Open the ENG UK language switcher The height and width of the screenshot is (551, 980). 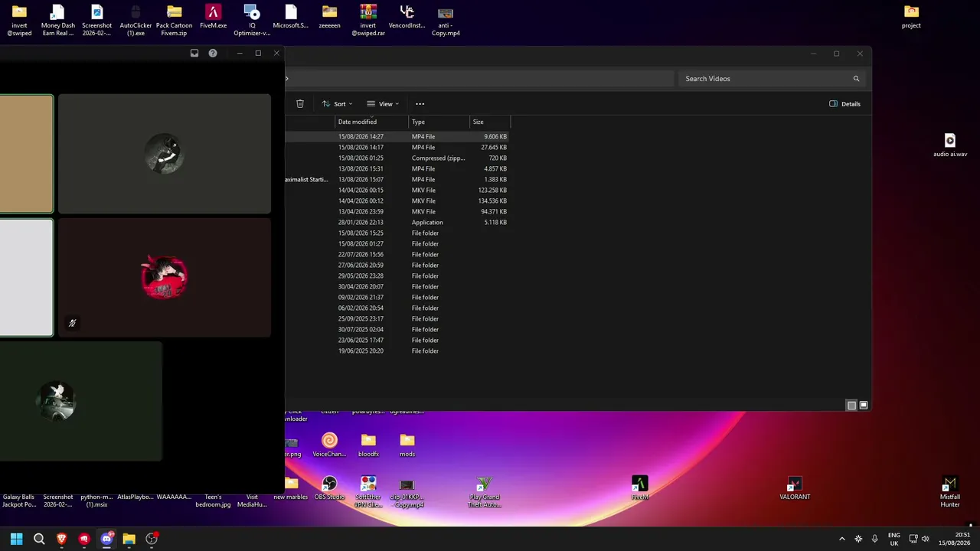[x=893, y=539]
